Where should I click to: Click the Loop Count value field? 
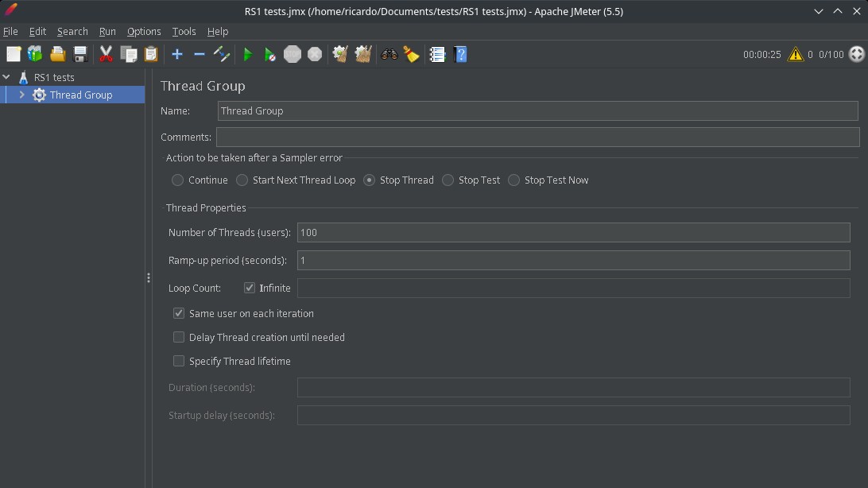coord(574,288)
